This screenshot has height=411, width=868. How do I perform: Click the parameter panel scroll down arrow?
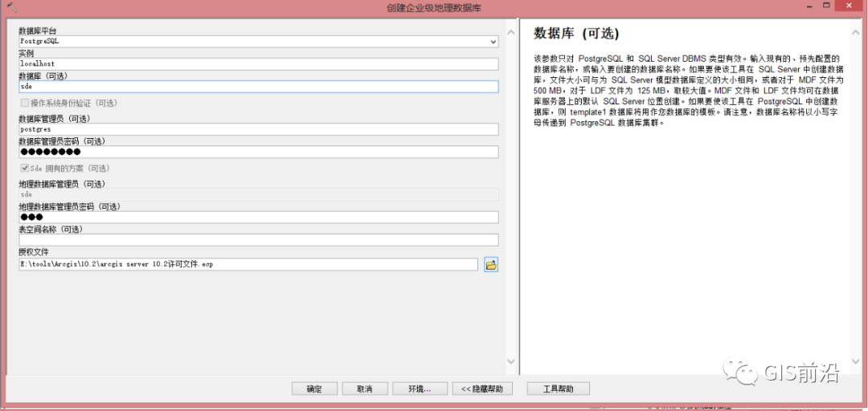point(511,361)
